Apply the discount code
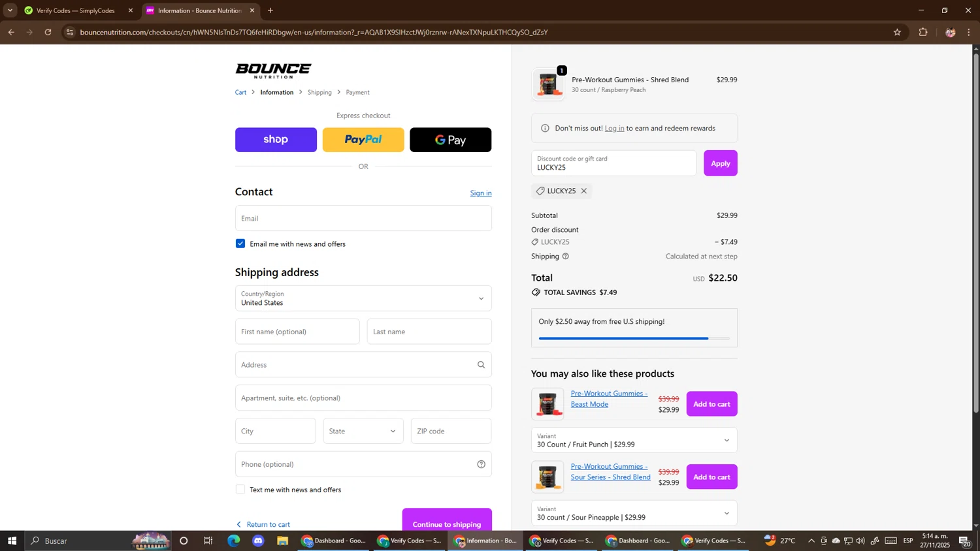The image size is (980, 551). 721,163
